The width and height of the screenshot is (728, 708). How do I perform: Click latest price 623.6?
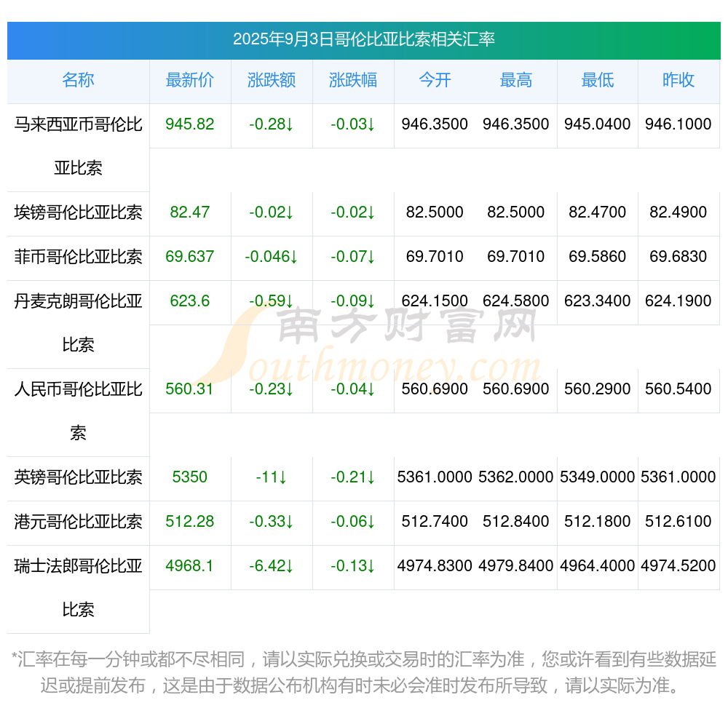[x=190, y=301]
